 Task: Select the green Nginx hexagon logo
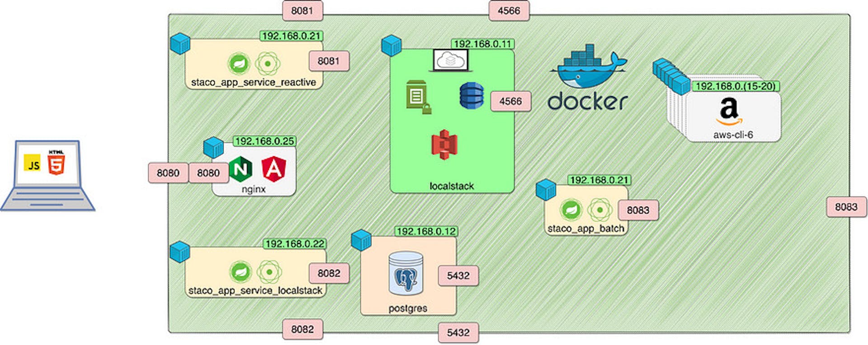click(x=241, y=169)
